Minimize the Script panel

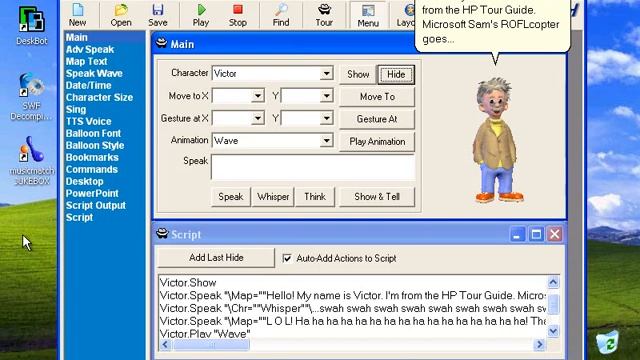pyautogui.click(x=517, y=235)
